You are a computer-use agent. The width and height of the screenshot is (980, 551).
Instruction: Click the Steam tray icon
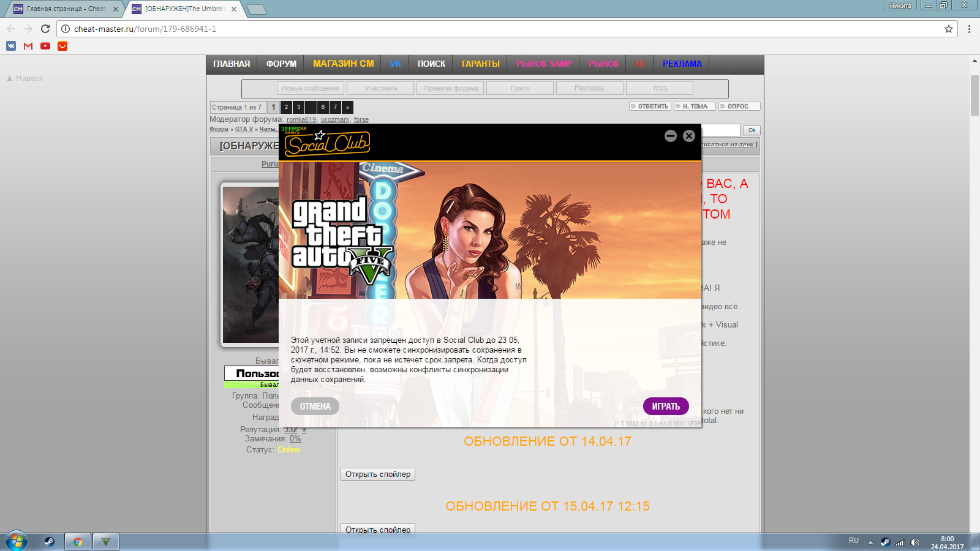click(x=885, y=542)
